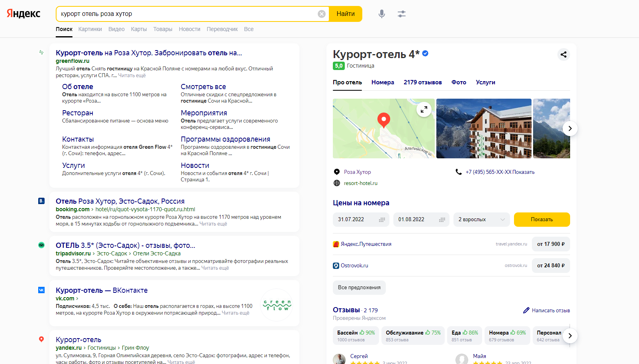
Task: Filter reviews by Бассейн 90%
Action: 356,336
